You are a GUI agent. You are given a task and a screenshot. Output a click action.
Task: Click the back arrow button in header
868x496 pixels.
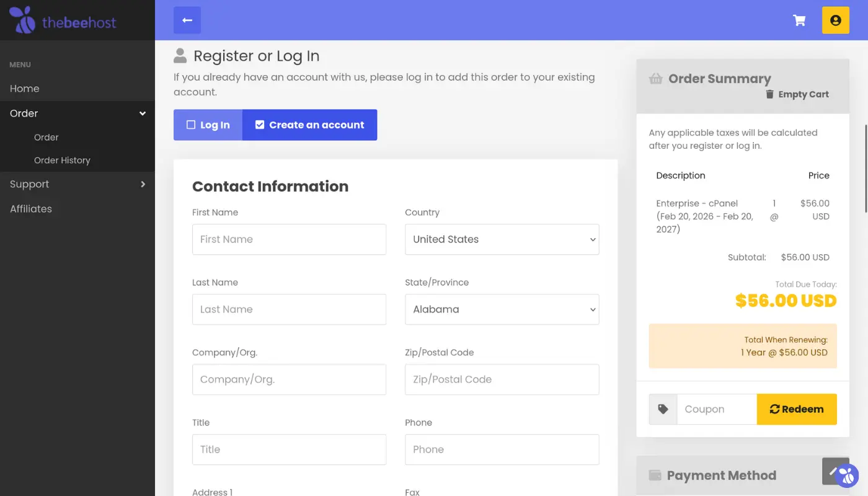pos(187,20)
